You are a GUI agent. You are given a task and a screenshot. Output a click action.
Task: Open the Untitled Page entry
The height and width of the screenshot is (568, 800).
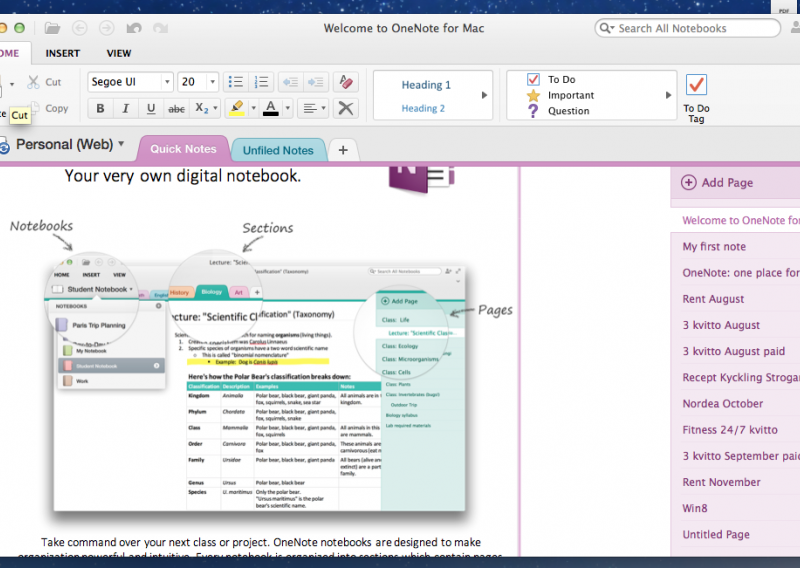pos(736,534)
